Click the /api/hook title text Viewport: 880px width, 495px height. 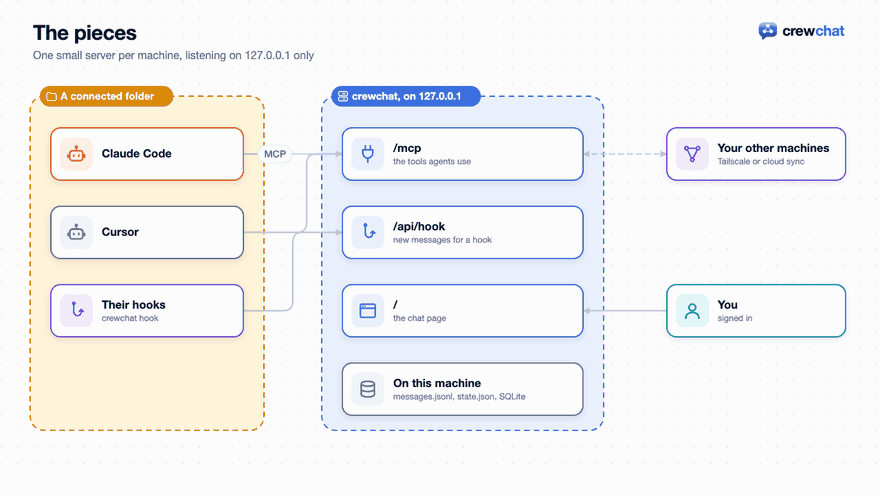[419, 226]
